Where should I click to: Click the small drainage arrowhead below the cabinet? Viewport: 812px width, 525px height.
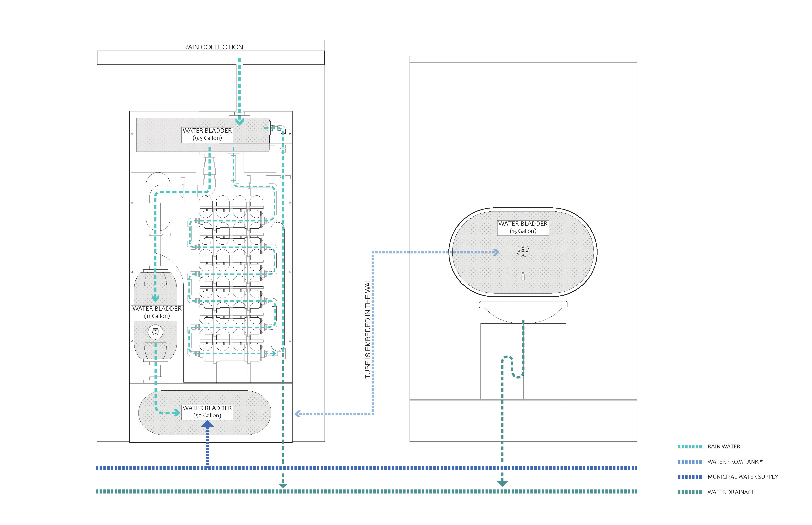tap(283, 485)
